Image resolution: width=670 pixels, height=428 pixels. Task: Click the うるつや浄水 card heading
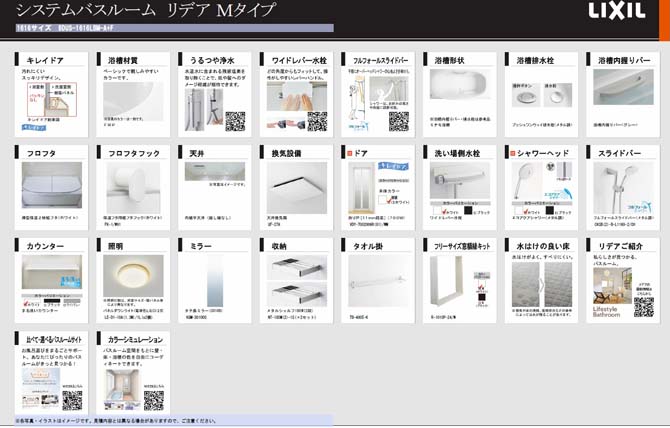point(212,60)
